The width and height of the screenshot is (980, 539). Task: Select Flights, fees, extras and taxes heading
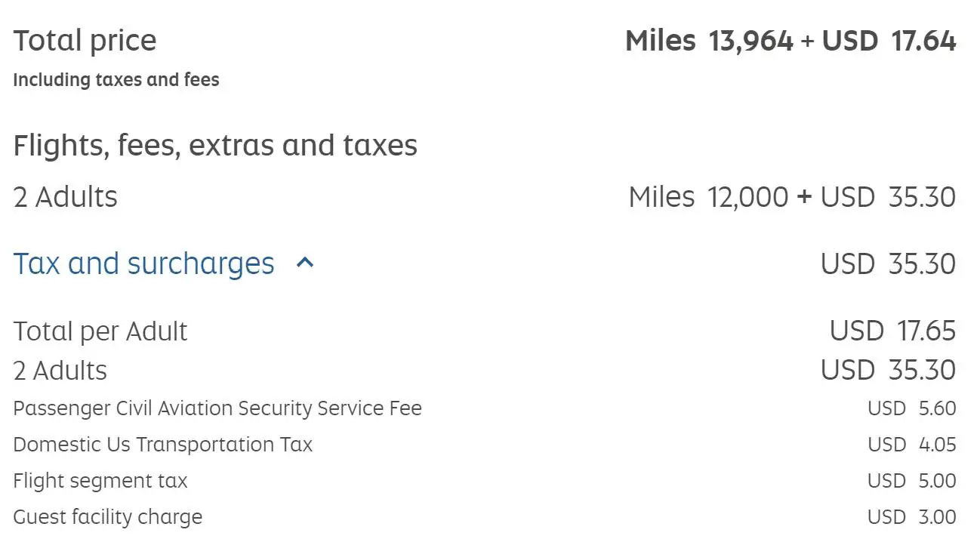(215, 146)
